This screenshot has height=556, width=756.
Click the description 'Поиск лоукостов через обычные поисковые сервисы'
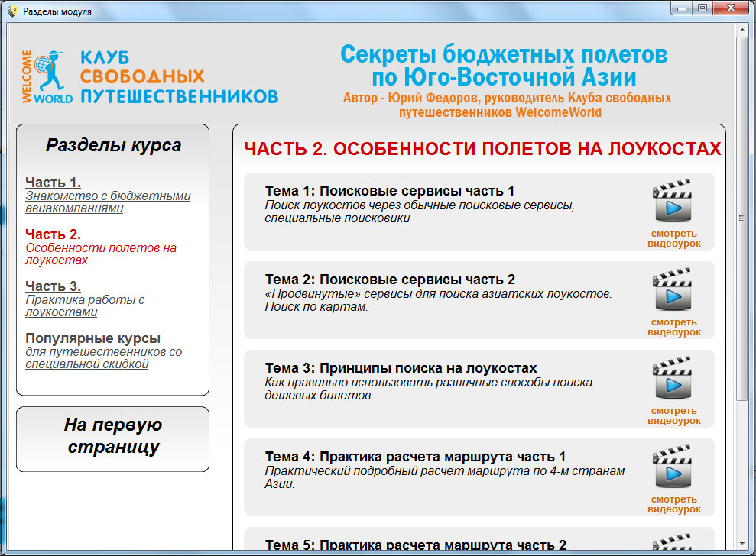click(x=420, y=205)
